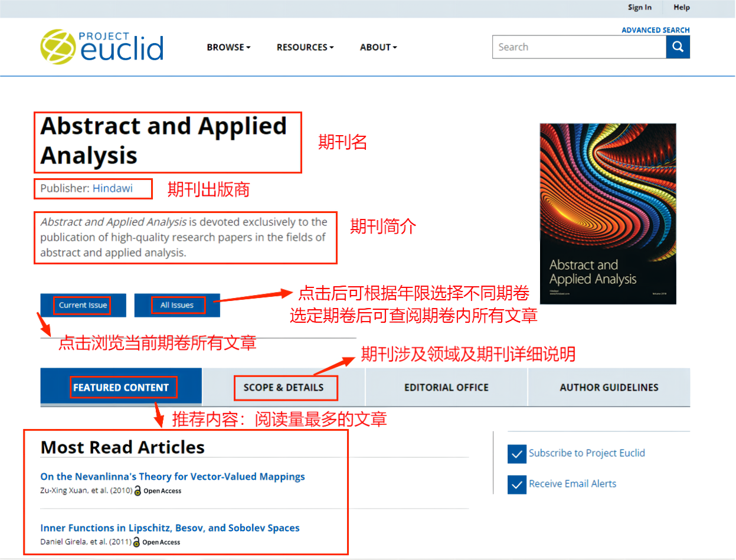
Task: Open the RESOURCES dropdown menu
Action: [305, 47]
